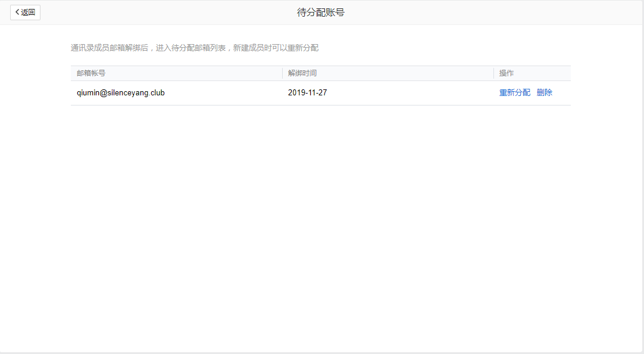Click the empty row area after the unbind date

(x=411, y=93)
